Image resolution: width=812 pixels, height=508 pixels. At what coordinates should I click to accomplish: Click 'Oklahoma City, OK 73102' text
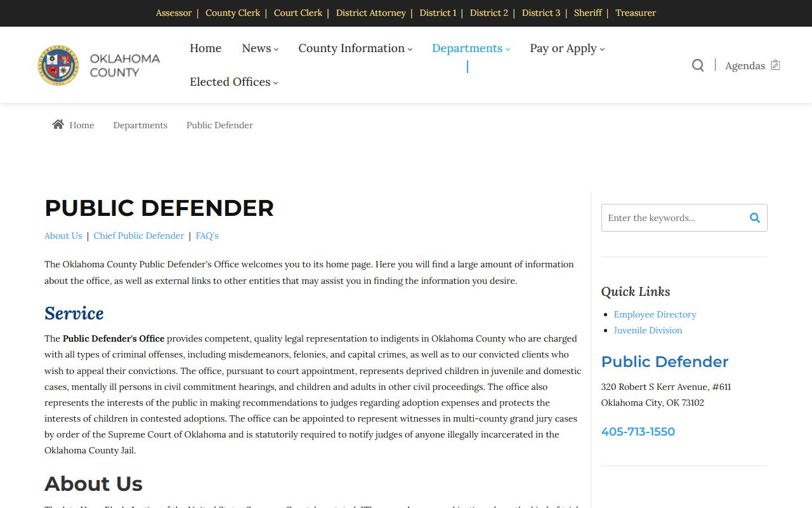tap(653, 403)
